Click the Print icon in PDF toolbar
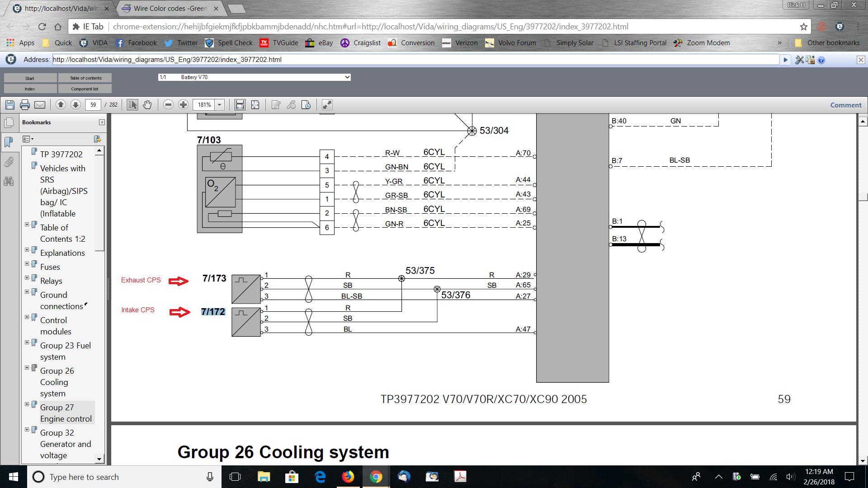The image size is (868, 488). click(25, 105)
